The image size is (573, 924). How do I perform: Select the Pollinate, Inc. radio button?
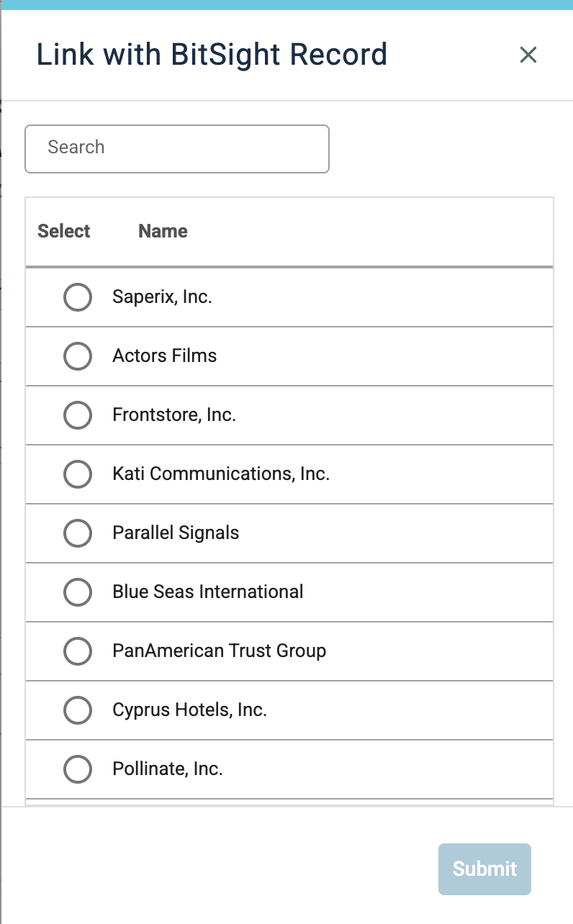tap(78, 769)
